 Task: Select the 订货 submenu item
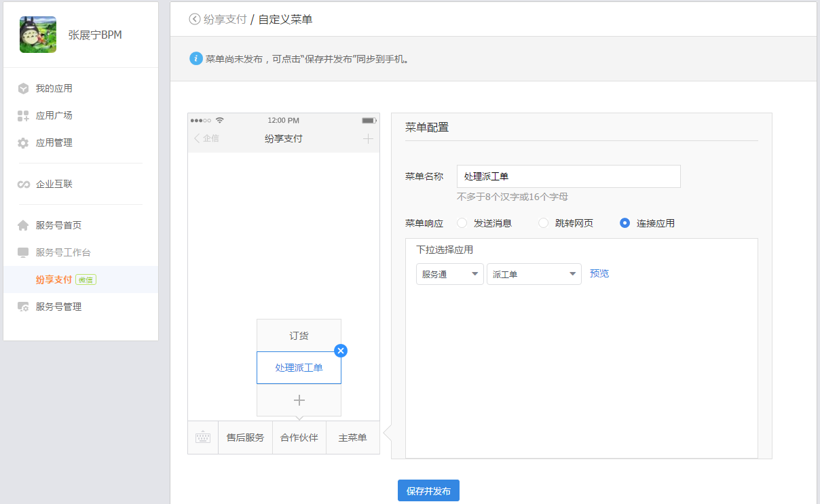tap(299, 336)
